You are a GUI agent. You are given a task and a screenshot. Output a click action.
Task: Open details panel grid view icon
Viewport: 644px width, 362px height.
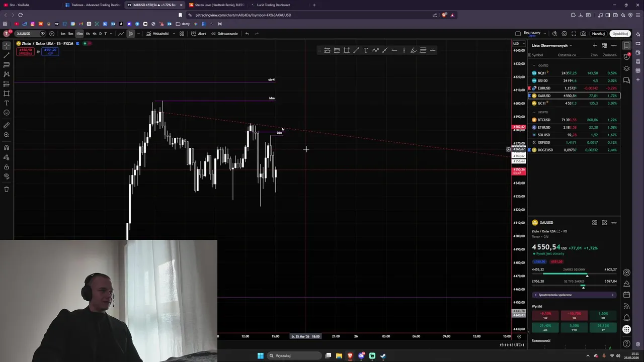click(x=595, y=222)
